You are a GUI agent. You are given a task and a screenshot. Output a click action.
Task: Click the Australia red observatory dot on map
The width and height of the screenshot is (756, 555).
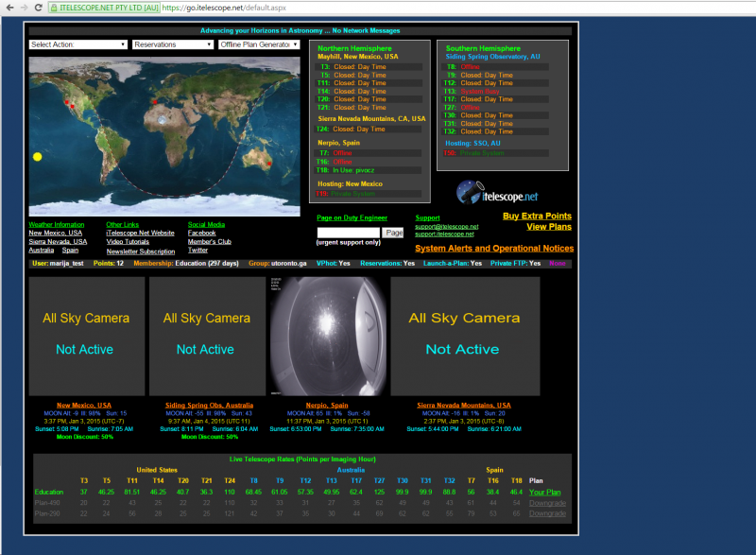click(x=269, y=164)
